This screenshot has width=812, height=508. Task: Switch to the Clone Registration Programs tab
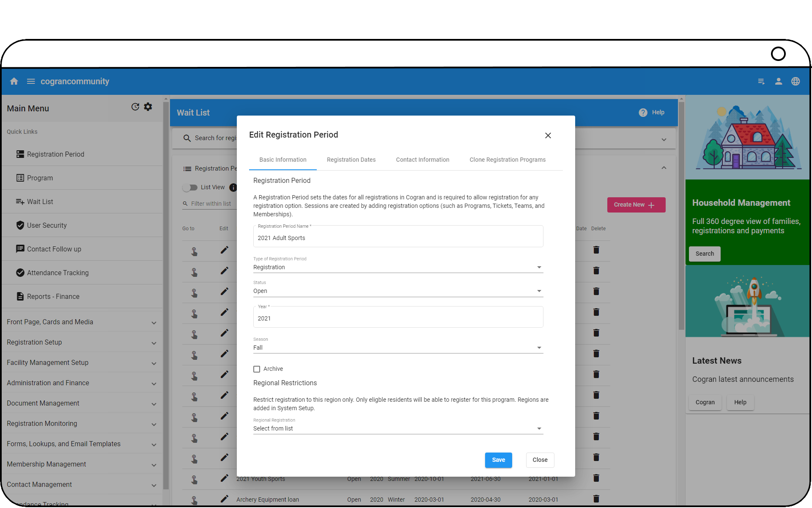click(x=507, y=159)
